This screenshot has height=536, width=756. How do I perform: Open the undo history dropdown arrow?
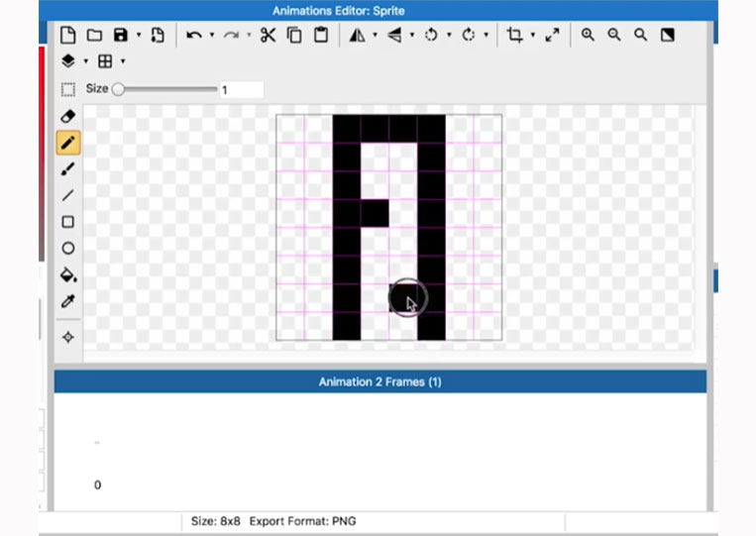[212, 35]
